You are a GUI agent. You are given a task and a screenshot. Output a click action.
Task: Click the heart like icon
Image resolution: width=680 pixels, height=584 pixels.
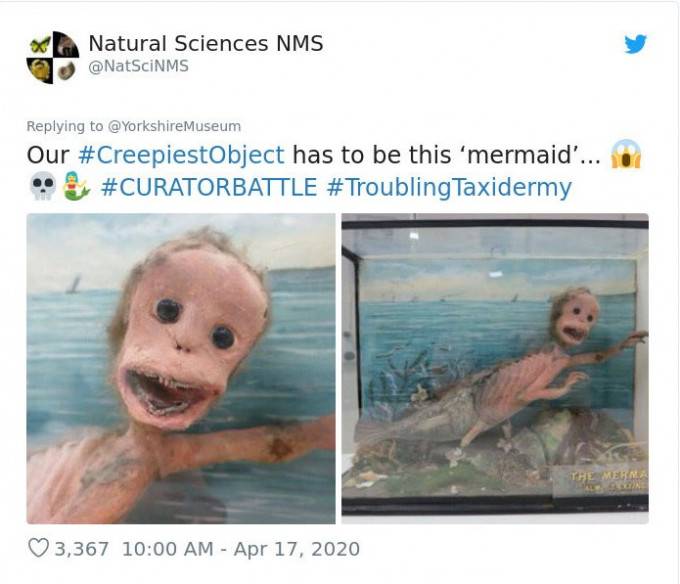[38, 548]
